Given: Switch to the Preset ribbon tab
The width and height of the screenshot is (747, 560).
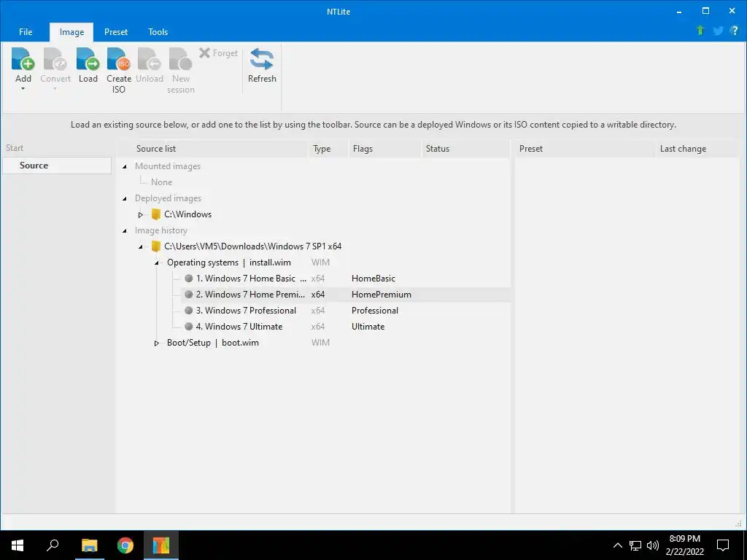Looking at the screenshot, I should click(116, 32).
